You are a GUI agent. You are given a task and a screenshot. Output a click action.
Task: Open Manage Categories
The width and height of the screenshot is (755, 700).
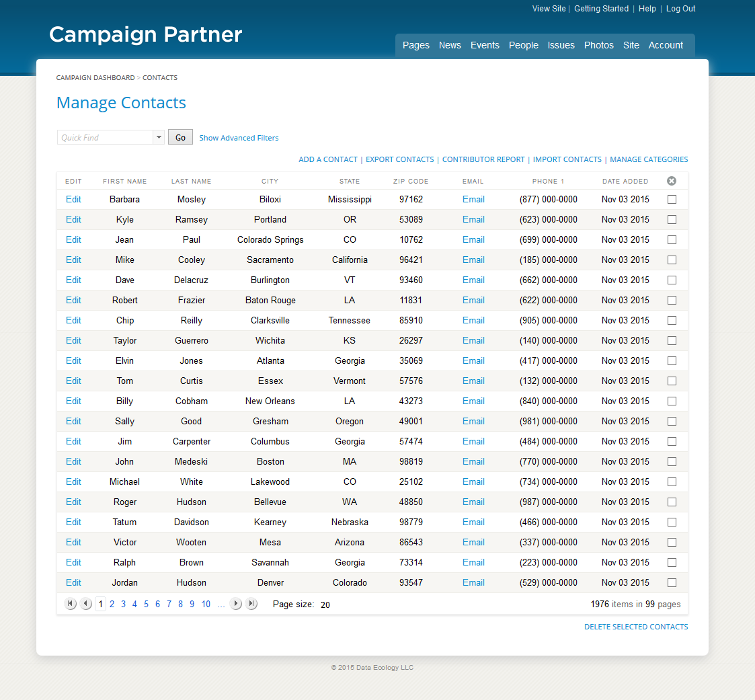click(x=649, y=159)
